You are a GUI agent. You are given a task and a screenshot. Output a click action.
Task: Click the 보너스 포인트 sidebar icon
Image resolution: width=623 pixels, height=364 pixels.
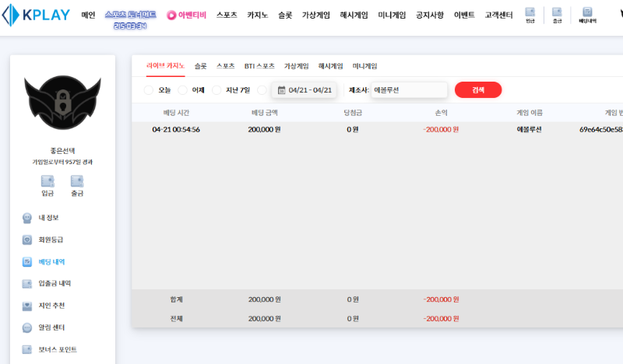coord(27,350)
